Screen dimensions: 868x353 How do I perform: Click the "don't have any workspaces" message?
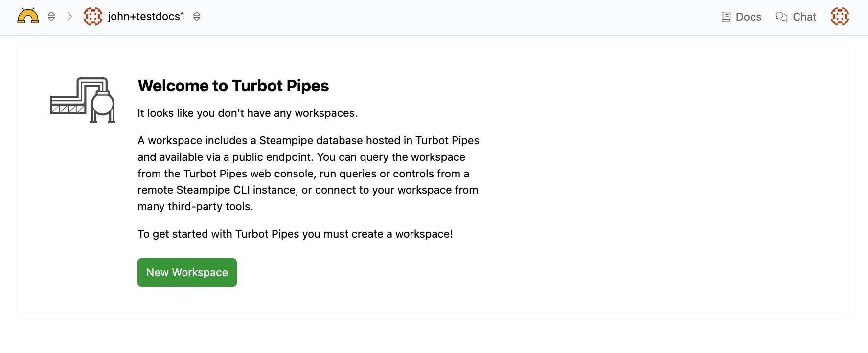[x=248, y=113]
